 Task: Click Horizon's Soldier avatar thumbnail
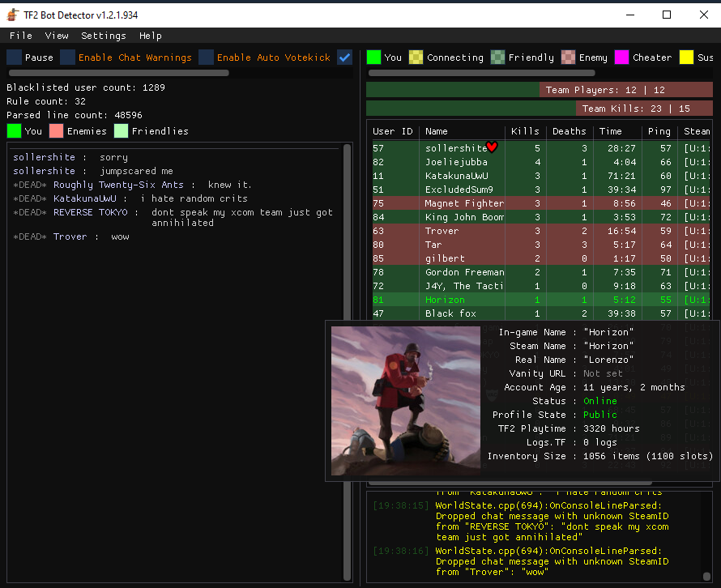pos(406,401)
